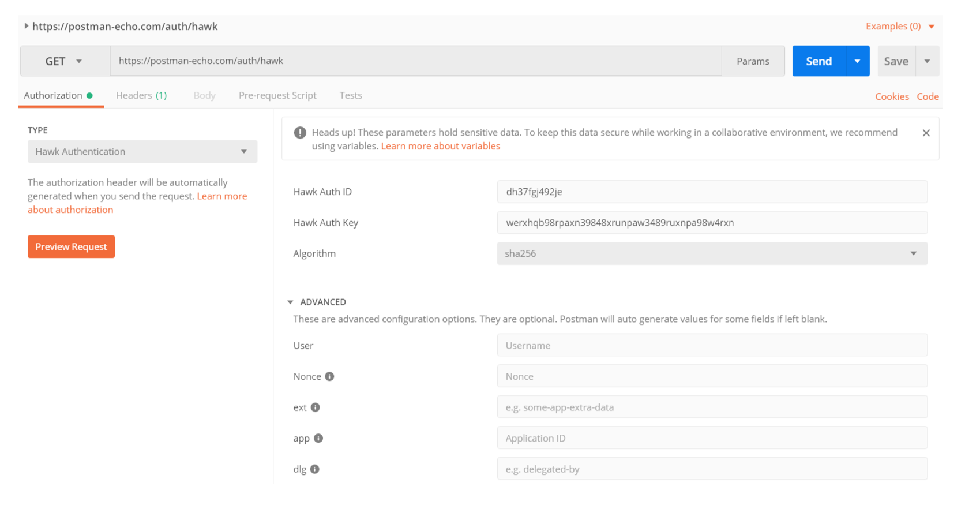Click the ext info icon

pyautogui.click(x=315, y=407)
